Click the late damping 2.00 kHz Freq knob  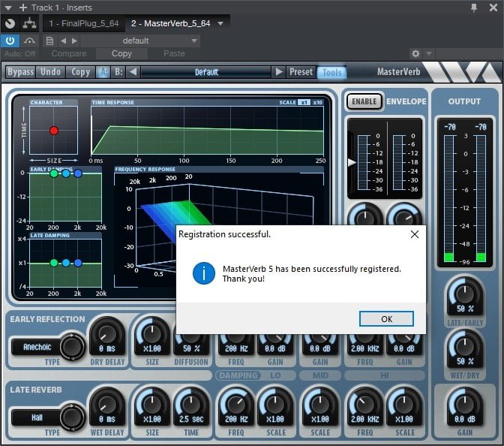[365, 405]
